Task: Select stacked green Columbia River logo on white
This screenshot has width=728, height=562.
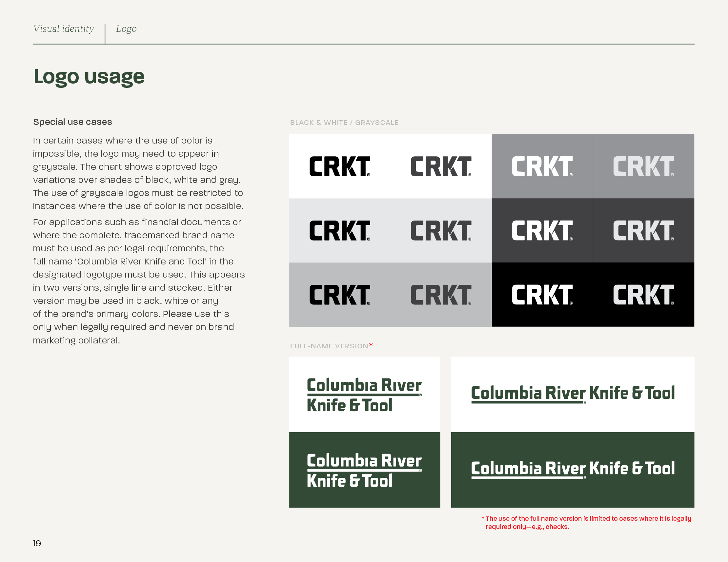Action: pyautogui.click(x=364, y=395)
